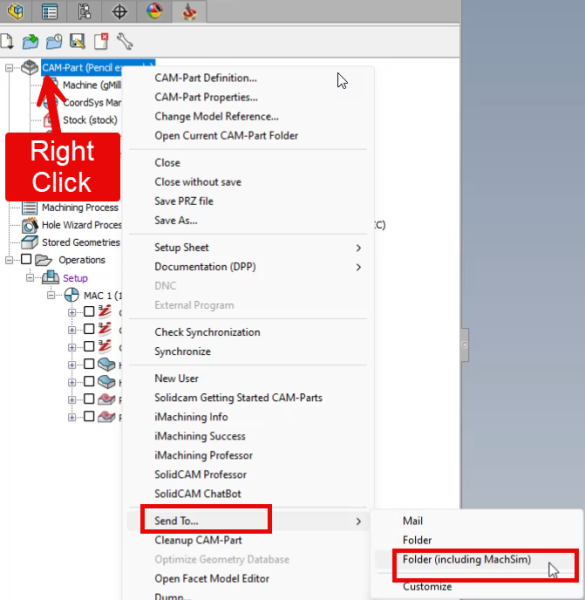Expand the first operation under MAC 1

[x=72, y=313]
